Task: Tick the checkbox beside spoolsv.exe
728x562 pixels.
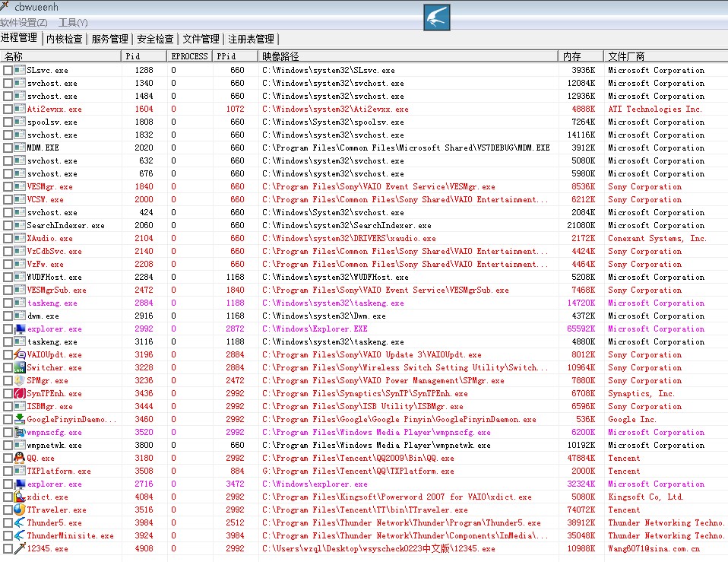Action: click(8, 122)
